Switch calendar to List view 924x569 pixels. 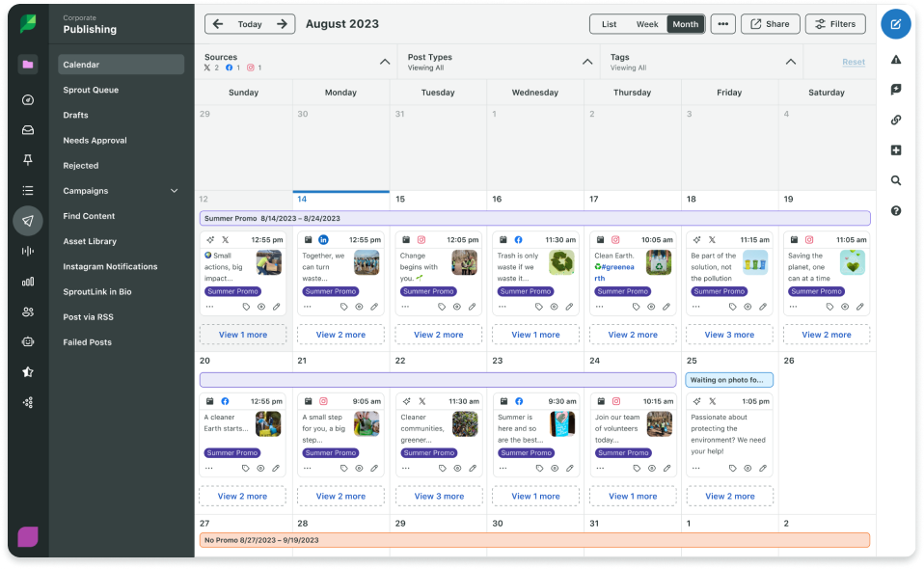pos(609,24)
